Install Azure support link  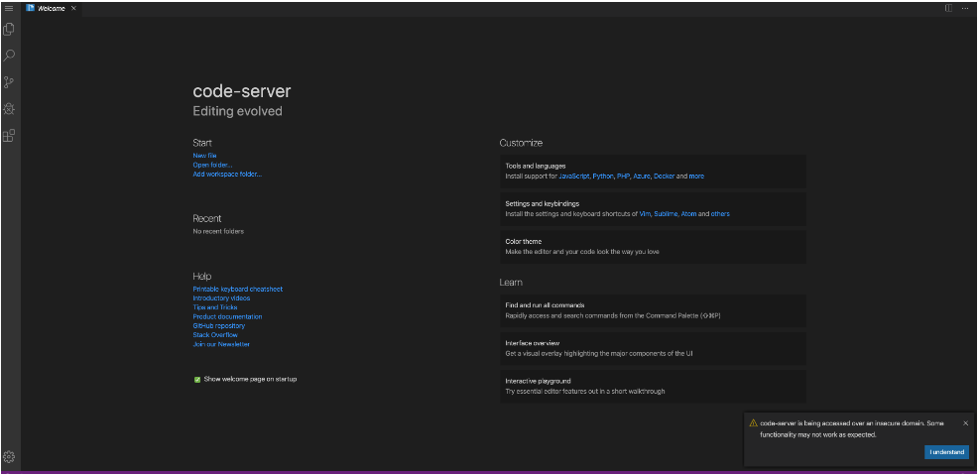click(x=642, y=177)
